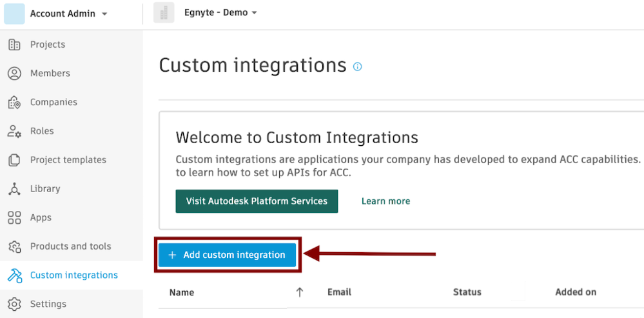Sort by the Name column header
The width and height of the screenshot is (644, 318).
point(182,293)
